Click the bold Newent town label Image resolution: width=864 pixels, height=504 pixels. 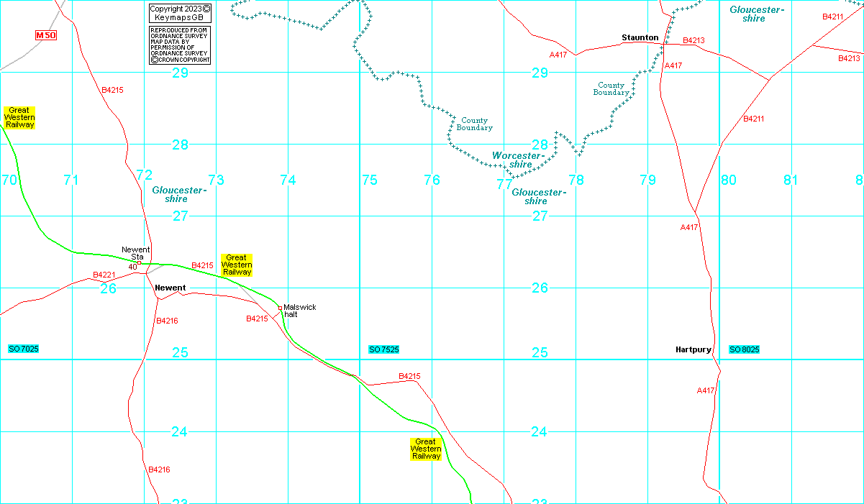[170, 288]
